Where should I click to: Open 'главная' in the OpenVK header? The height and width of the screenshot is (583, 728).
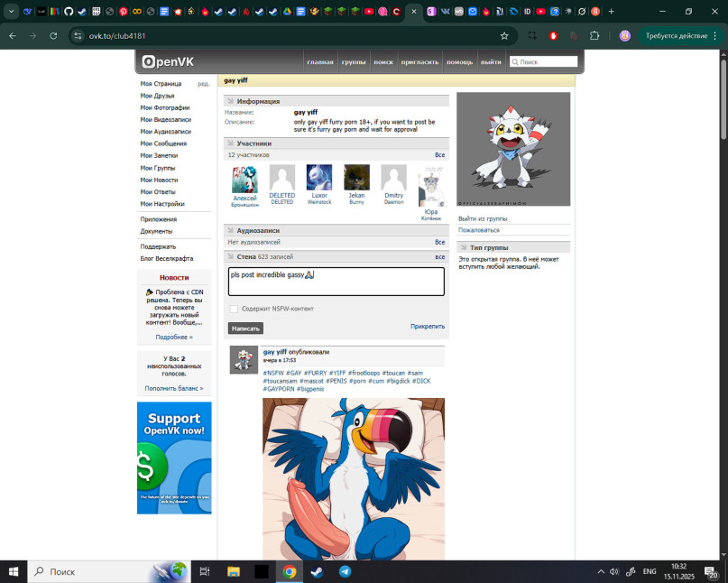pos(320,61)
